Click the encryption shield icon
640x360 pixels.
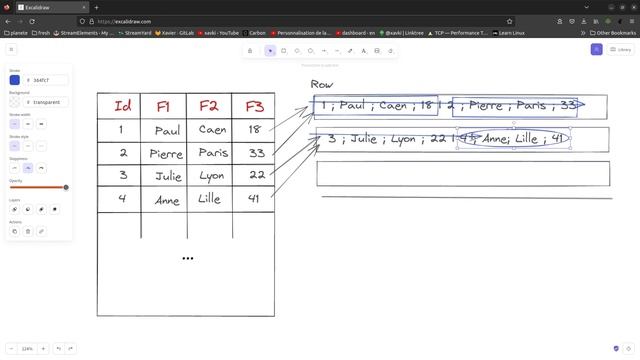tap(616, 349)
